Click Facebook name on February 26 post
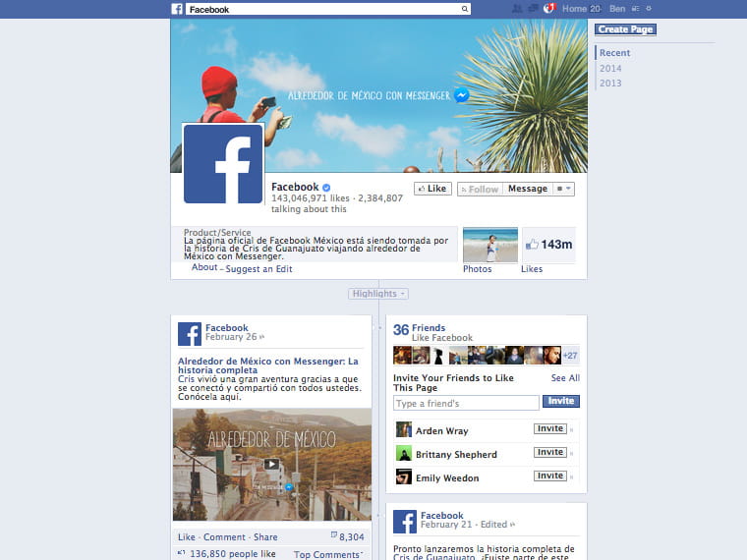 pyautogui.click(x=227, y=327)
